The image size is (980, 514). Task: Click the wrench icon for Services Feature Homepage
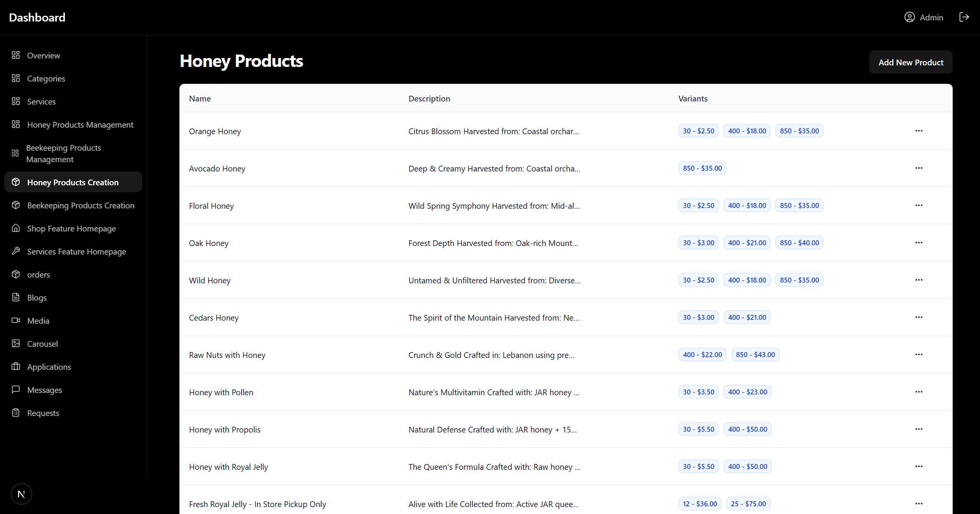click(x=16, y=251)
